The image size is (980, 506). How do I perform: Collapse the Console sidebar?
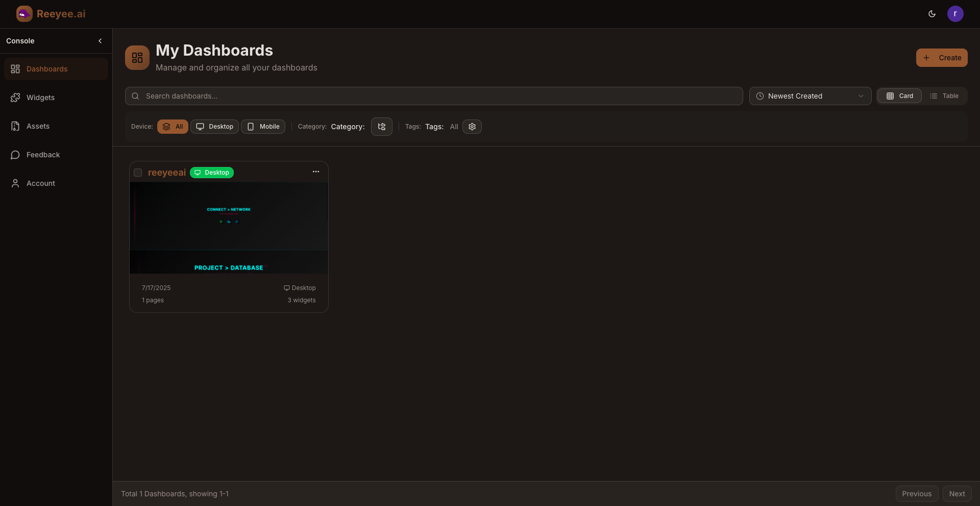pos(100,41)
